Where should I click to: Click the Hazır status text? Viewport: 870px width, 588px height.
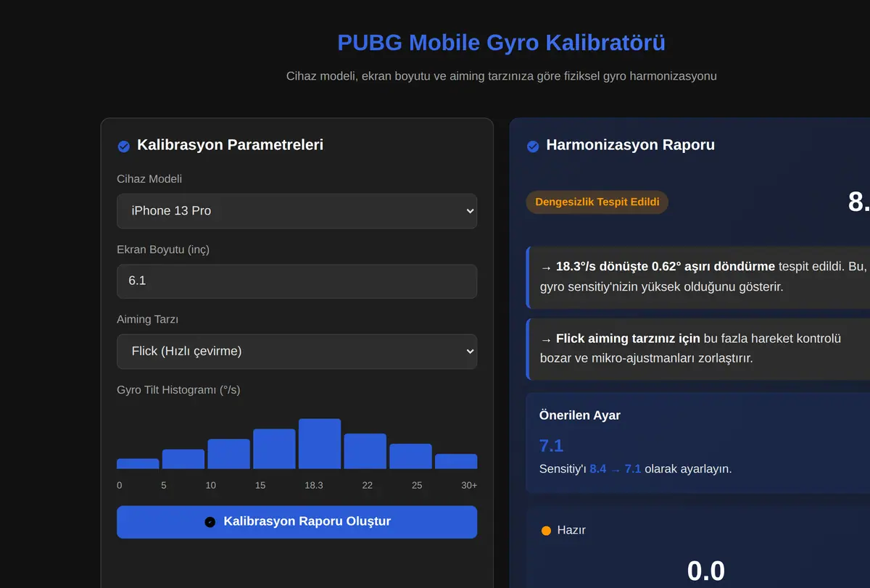pos(571,530)
